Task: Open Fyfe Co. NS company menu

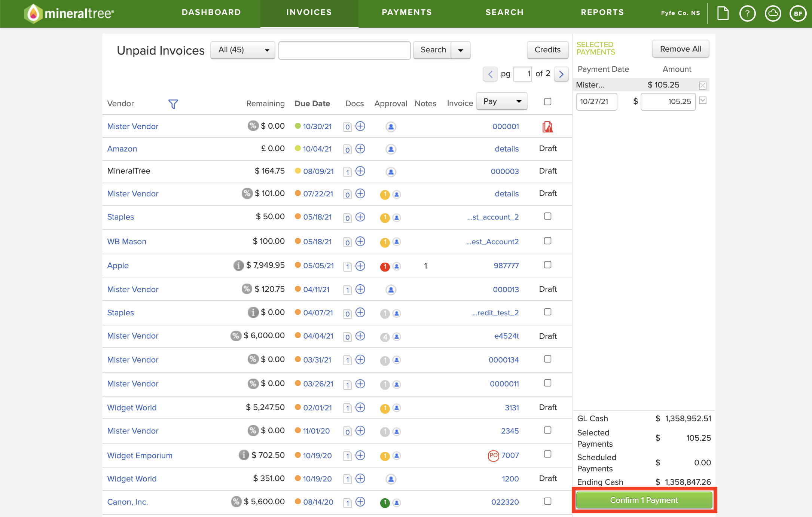Action: pyautogui.click(x=680, y=13)
